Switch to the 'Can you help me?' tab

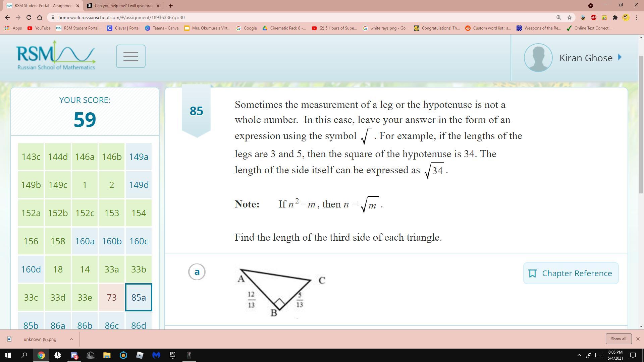pos(123,6)
